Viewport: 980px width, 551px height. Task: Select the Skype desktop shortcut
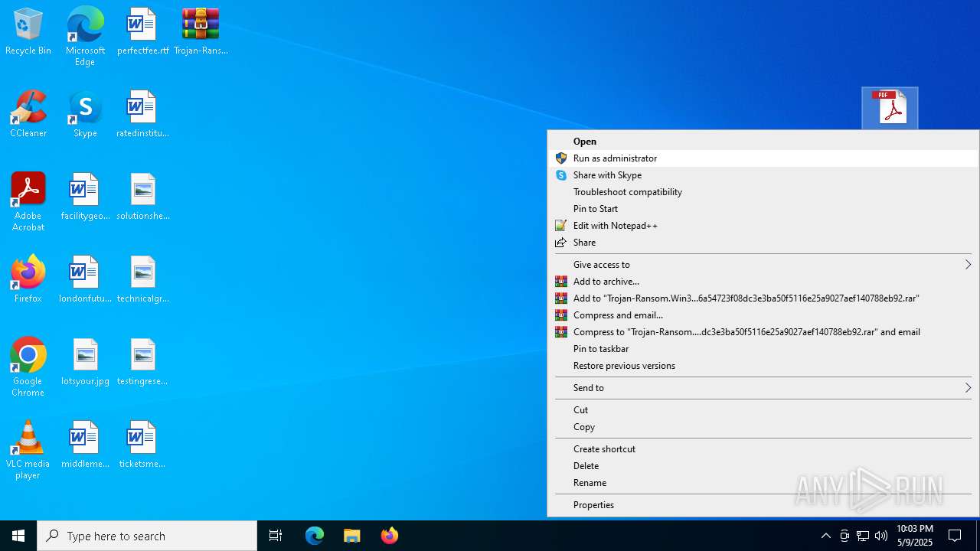coord(85,114)
